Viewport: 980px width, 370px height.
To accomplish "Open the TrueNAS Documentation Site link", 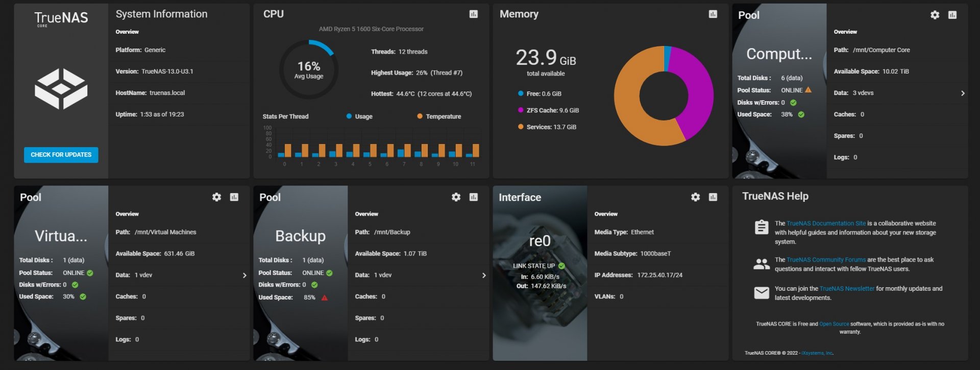I will 825,223.
